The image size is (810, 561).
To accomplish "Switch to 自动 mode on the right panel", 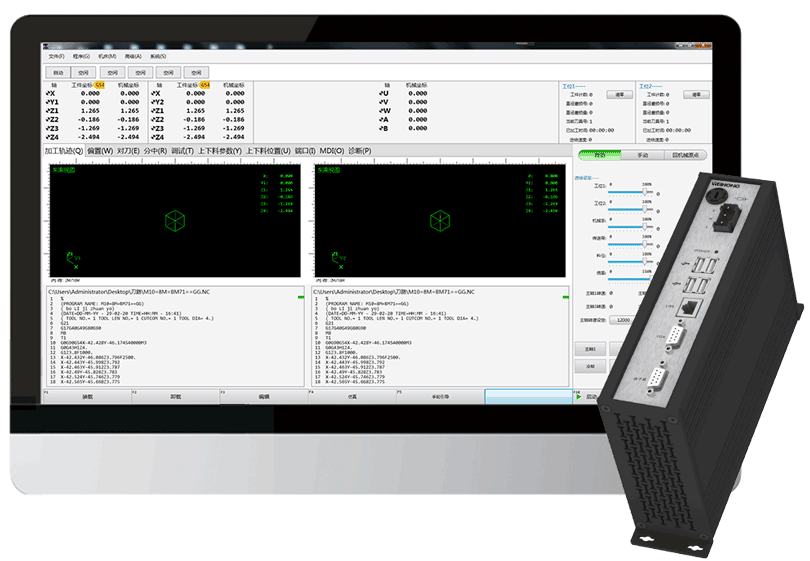I will coord(598,155).
